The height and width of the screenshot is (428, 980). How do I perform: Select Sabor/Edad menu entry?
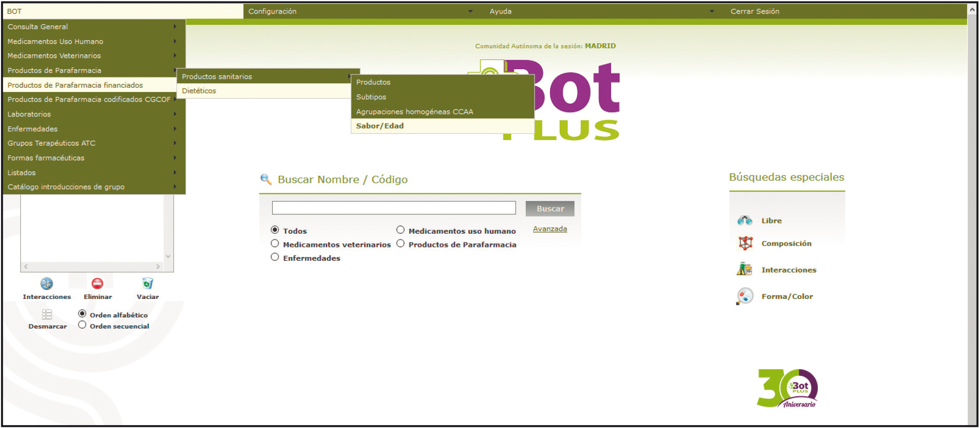click(x=380, y=126)
